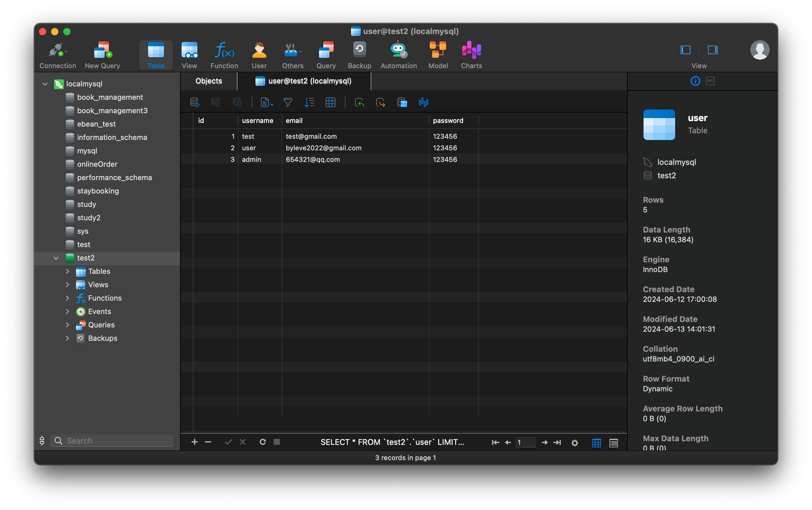The image size is (812, 510).
Task: Toggle the info panel icon top right
Action: click(x=695, y=81)
